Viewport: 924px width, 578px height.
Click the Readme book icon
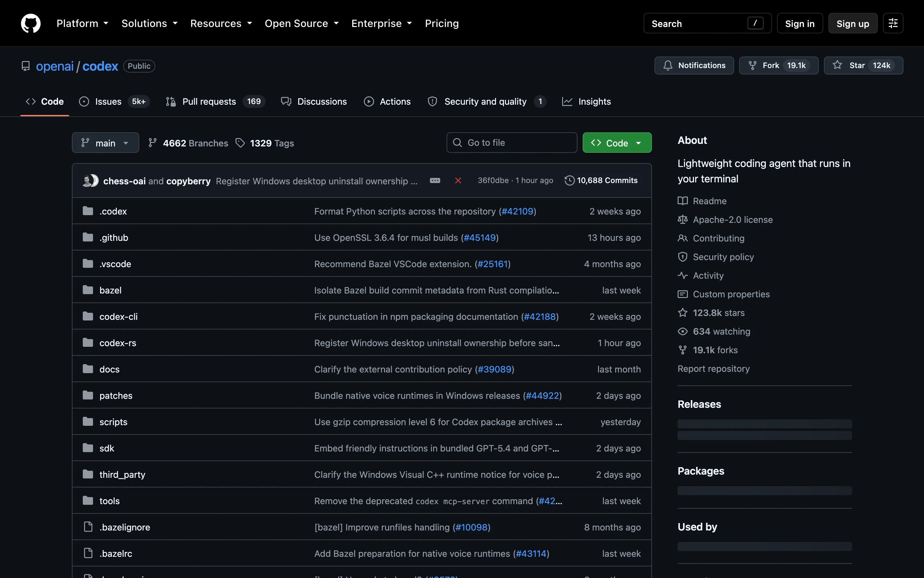tap(682, 201)
